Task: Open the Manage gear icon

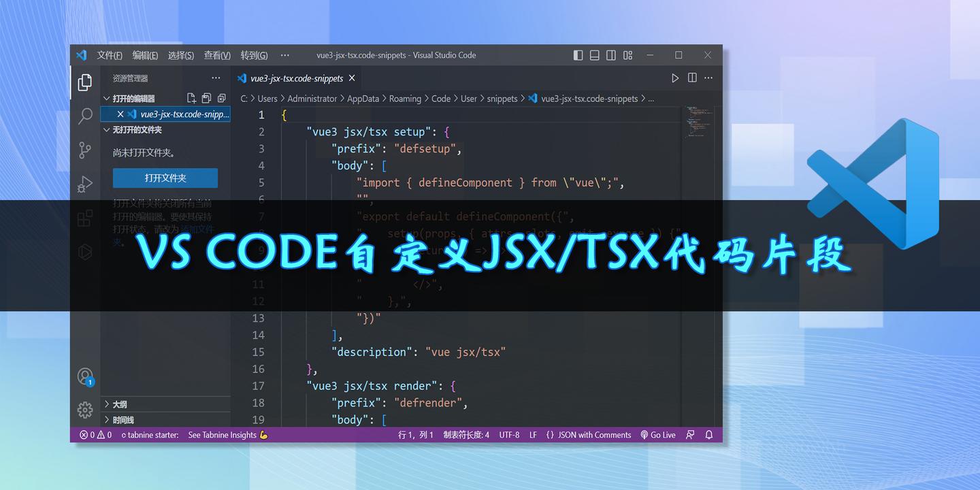Action: (84, 410)
